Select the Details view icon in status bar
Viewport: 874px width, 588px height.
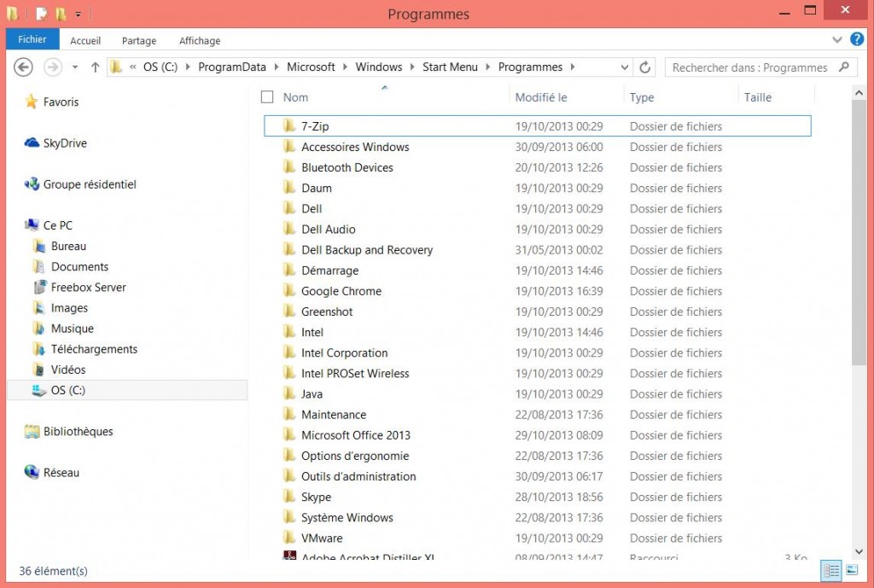click(x=830, y=570)
